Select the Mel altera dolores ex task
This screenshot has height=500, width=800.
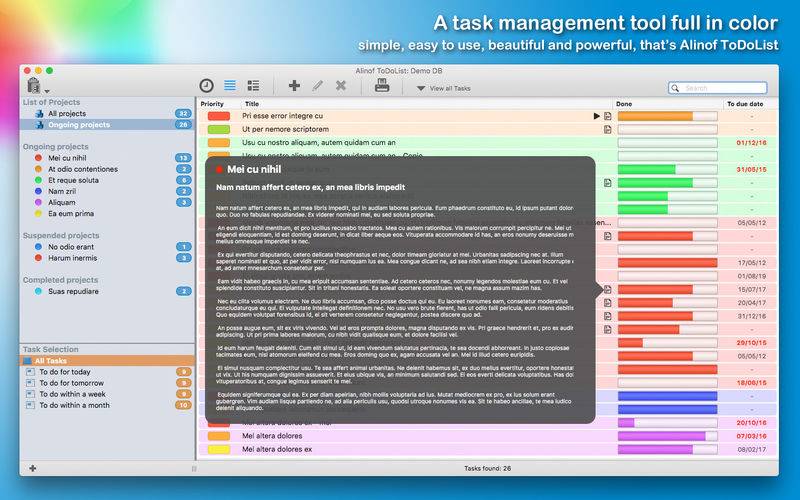(487, 449)
